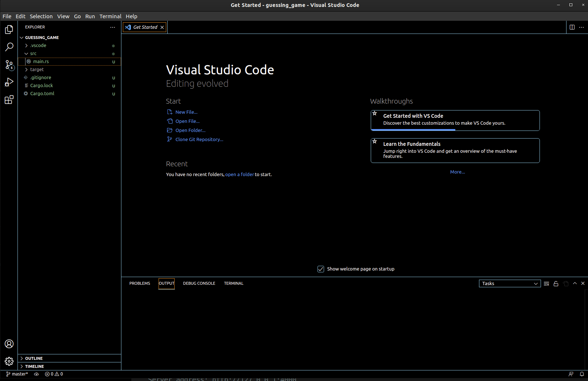Click the New File icon under Start
Viewport: 588px width, 381px height.
(x=170, y=112)
